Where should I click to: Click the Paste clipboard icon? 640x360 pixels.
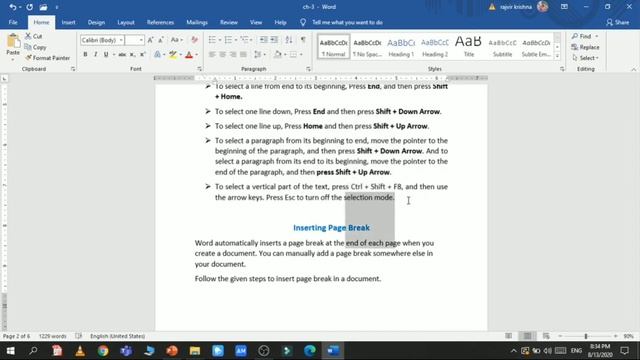pyautogui.click(x=13, y=41)
